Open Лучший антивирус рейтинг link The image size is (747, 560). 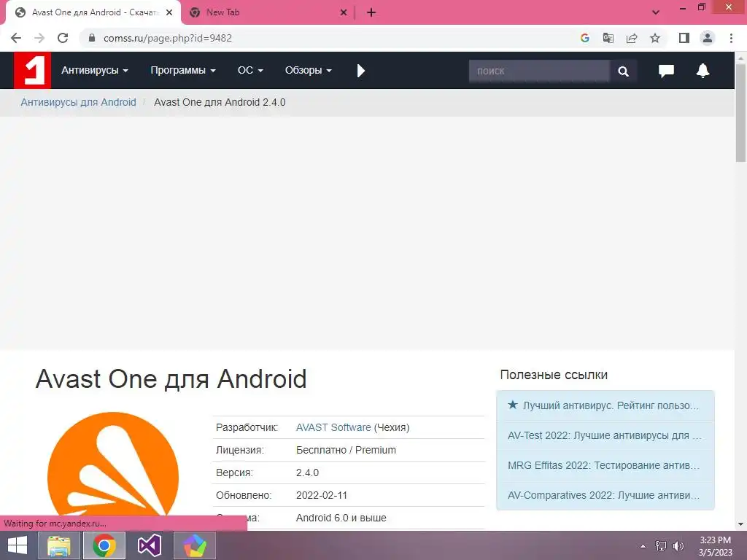pos(605,405)
